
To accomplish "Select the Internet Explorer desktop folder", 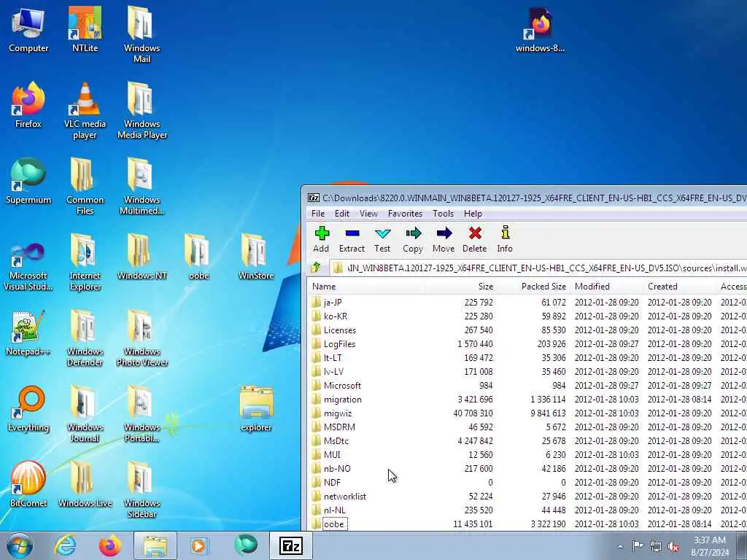I will tap(85, 262).
